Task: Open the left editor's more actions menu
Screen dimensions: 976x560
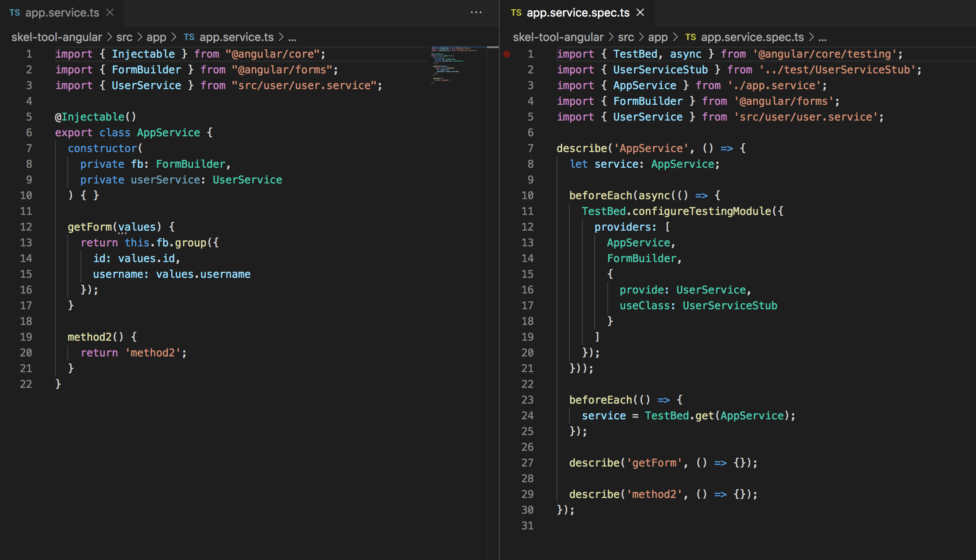Action: [x=476, y=13]
